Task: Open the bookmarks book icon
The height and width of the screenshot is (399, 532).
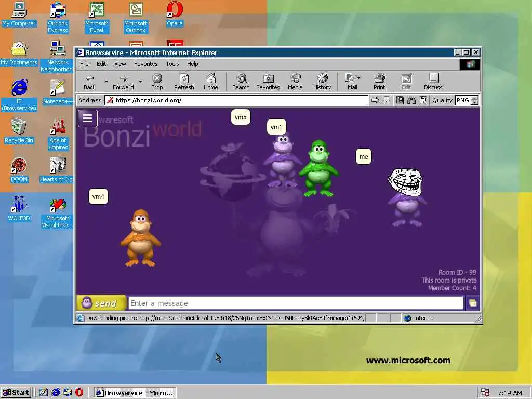Action: click(x=400, y=100)
